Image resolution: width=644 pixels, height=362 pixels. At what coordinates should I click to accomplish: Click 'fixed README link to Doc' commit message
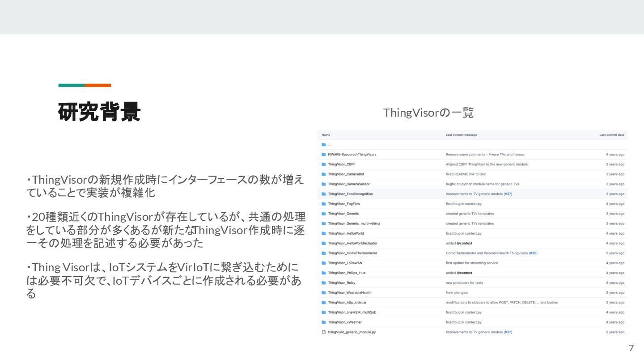coord(466,174)
